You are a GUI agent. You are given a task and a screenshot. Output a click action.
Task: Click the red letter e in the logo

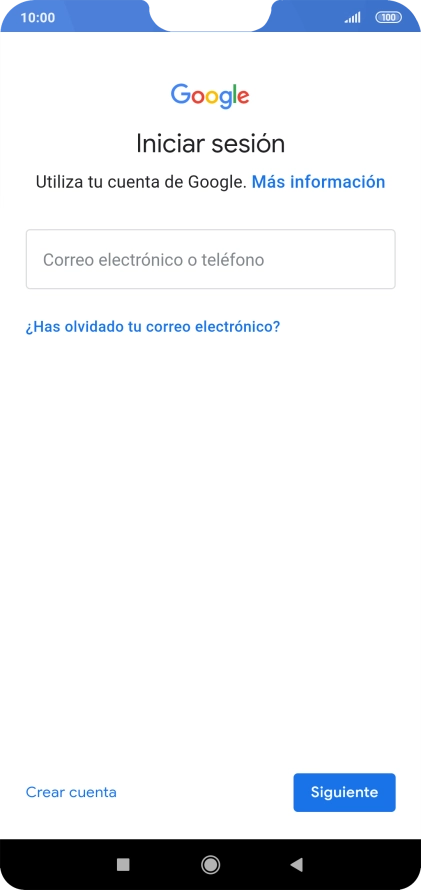pyautogui.click(x=243, y=97)
